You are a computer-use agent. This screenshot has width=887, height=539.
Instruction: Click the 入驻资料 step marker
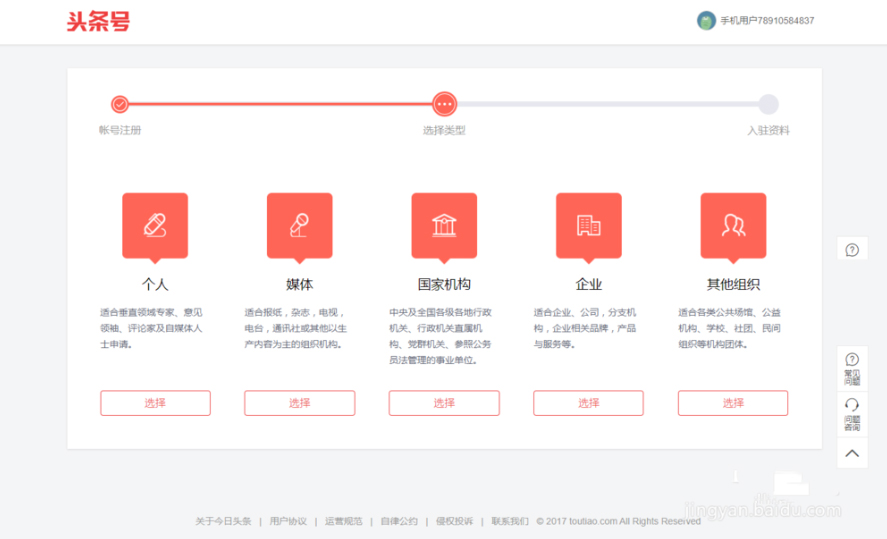768,104
